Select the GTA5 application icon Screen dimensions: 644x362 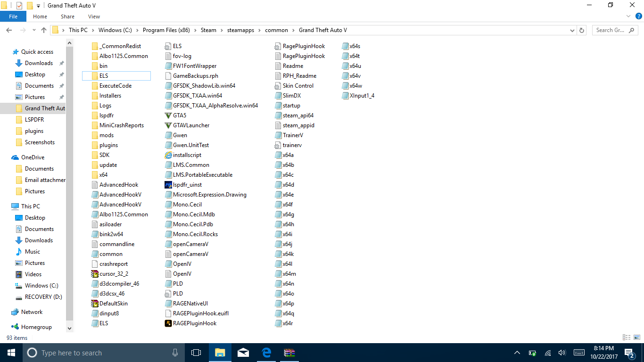(168, 115)
